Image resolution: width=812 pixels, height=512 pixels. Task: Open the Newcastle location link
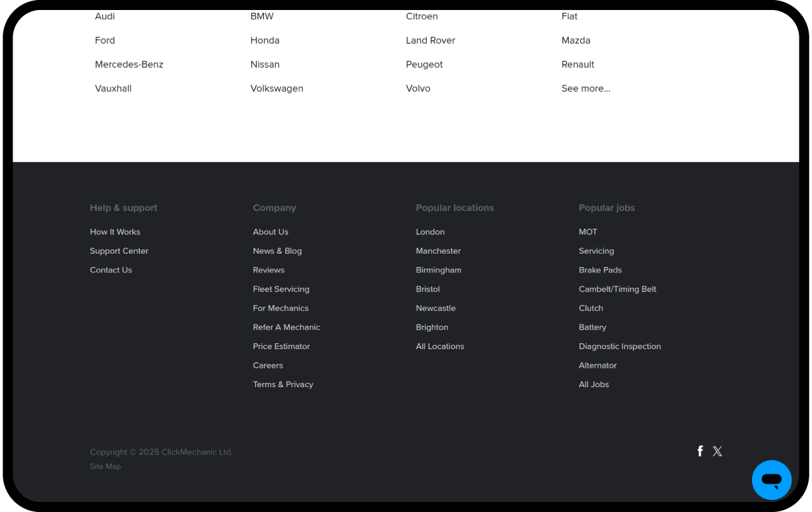(435, 308)
